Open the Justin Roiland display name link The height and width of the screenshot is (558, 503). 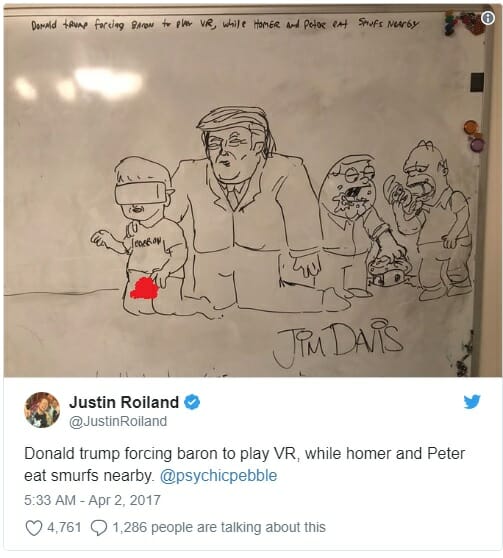pos(124,402)
